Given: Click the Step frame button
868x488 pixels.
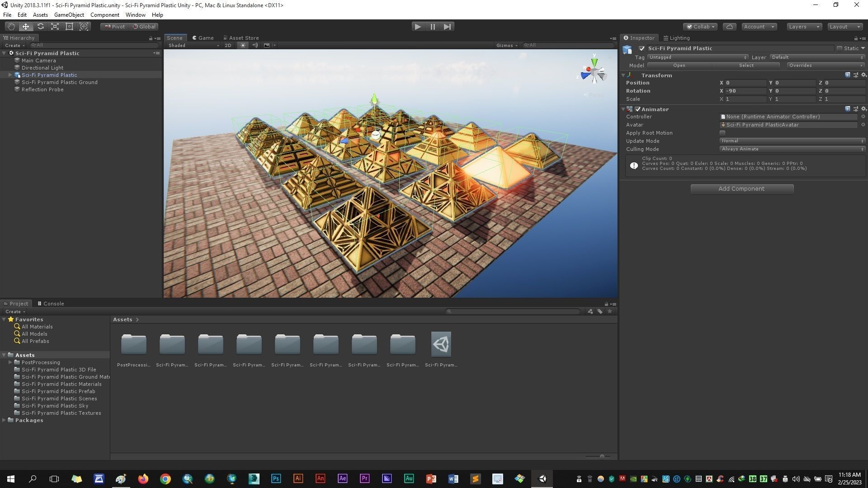Looking at the screenshot, I should (447, 27).
